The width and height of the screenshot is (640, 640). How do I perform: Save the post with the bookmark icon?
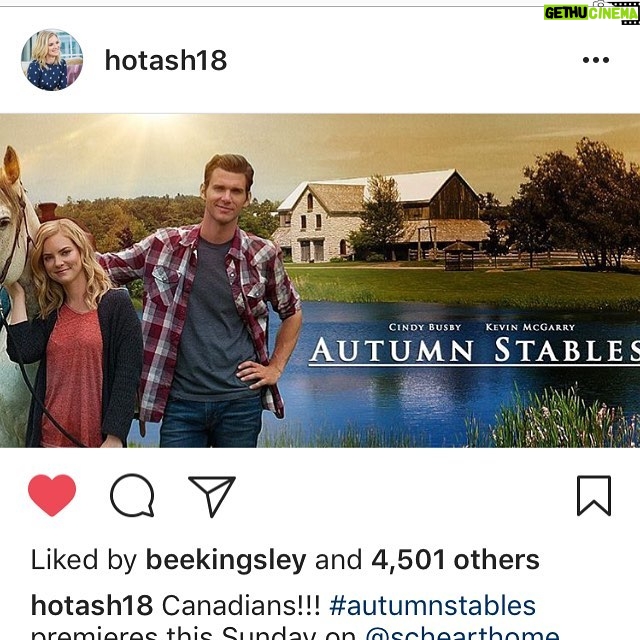(594, 496)
